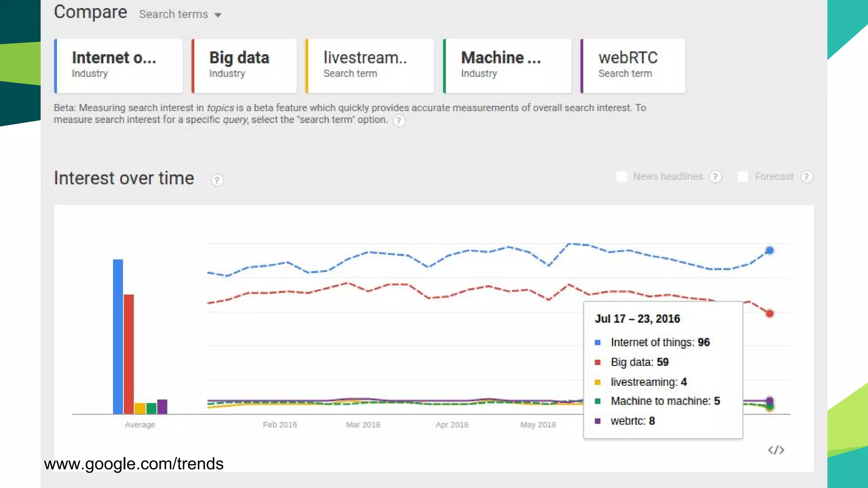Click red Big data average bar
868x488 pixels.
129,354
